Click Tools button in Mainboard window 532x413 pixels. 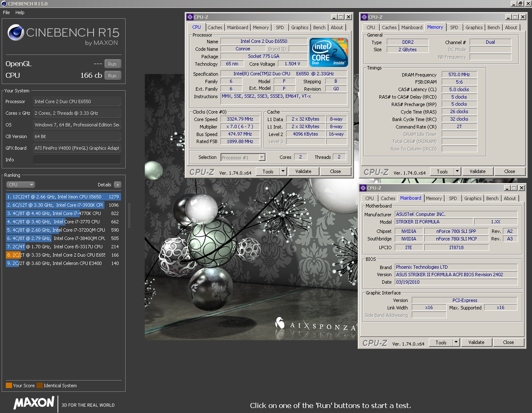tap(441, 342)
